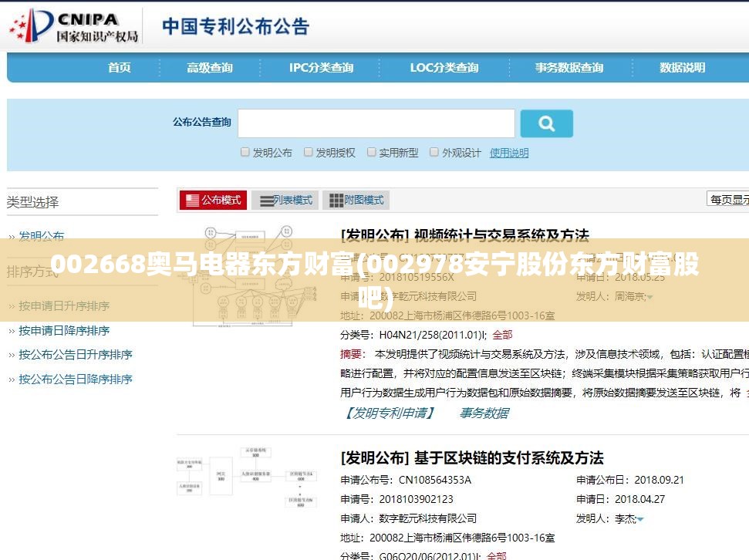Click publication number CN108564353A
Viewport: 749px width, 560px height.
[435, 480]
